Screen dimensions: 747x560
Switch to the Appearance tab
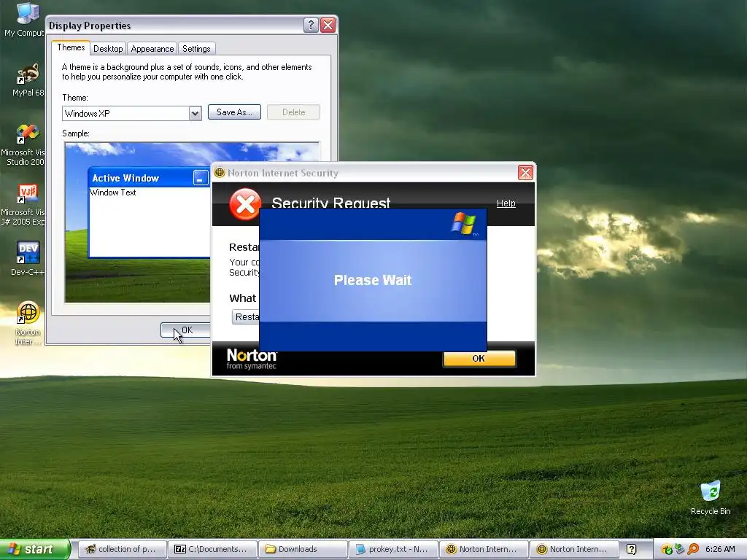click(x=152, y=49)
